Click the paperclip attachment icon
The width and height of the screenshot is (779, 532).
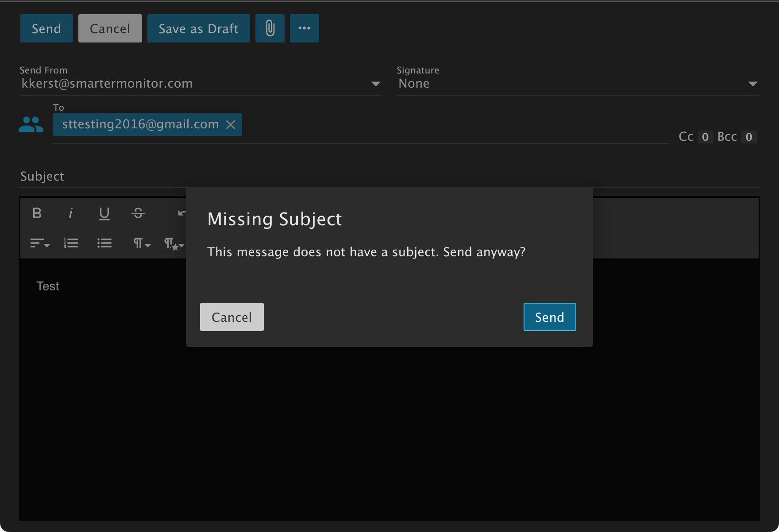pos(270,28)
